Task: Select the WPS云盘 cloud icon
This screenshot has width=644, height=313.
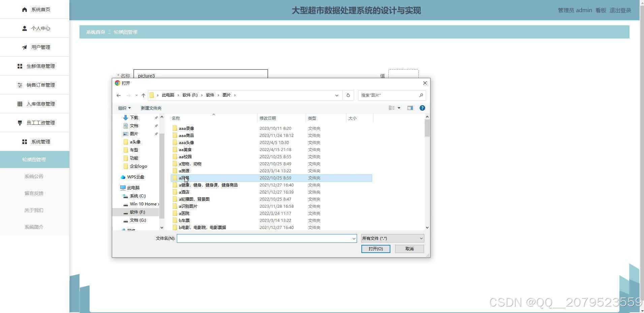Action: pos(123,177)
